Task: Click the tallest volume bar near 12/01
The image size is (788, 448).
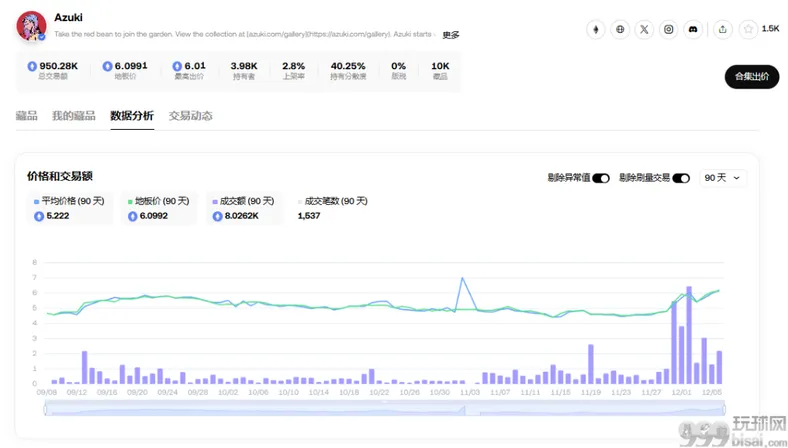Action: (689, 335)
